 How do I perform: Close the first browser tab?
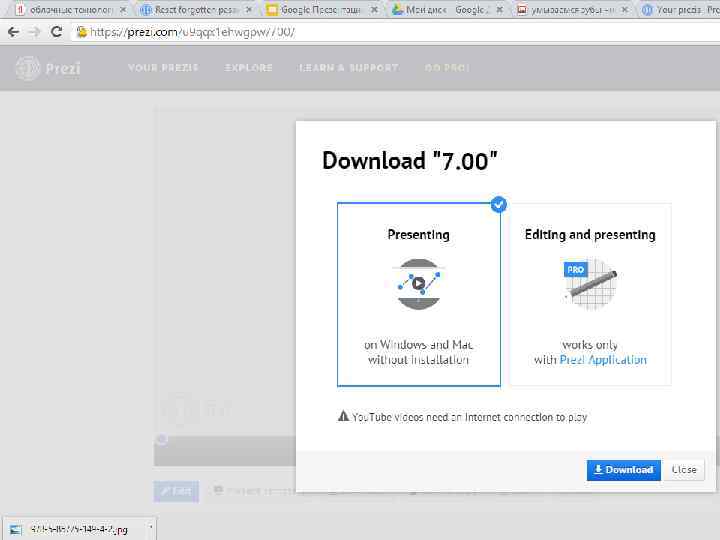[123, 9]
